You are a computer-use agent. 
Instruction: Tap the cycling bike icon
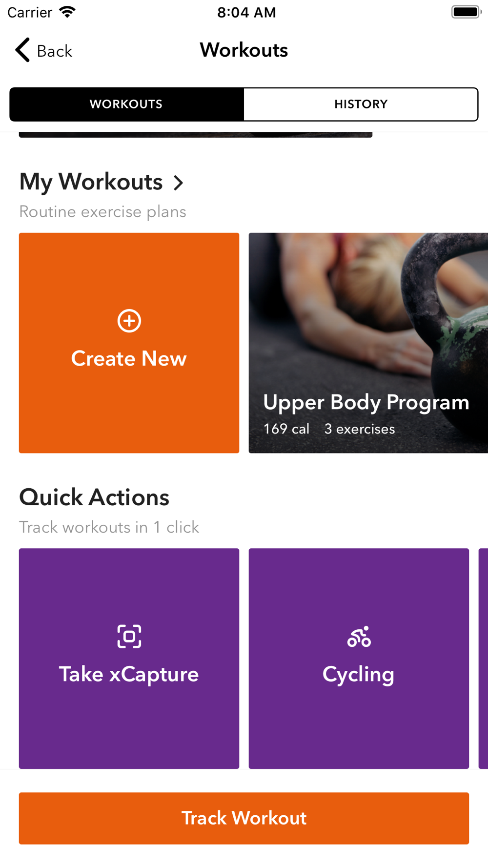pos(359,637)
